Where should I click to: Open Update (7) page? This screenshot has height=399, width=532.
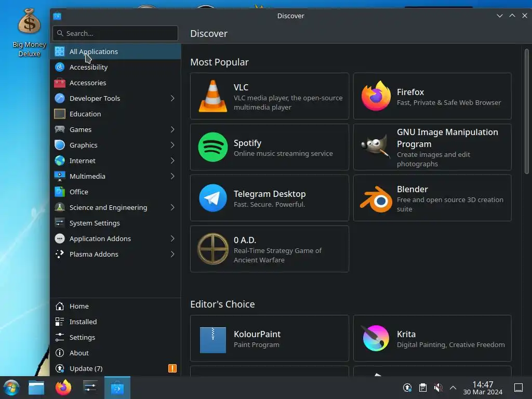tap(115, 368)
